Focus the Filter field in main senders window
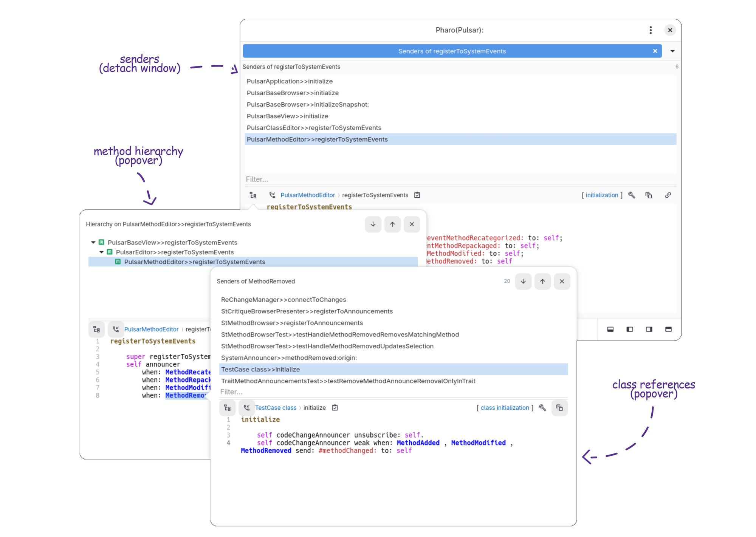Viewport: 756px width, 537px height. pyautogui.click(x=460, y=179)
